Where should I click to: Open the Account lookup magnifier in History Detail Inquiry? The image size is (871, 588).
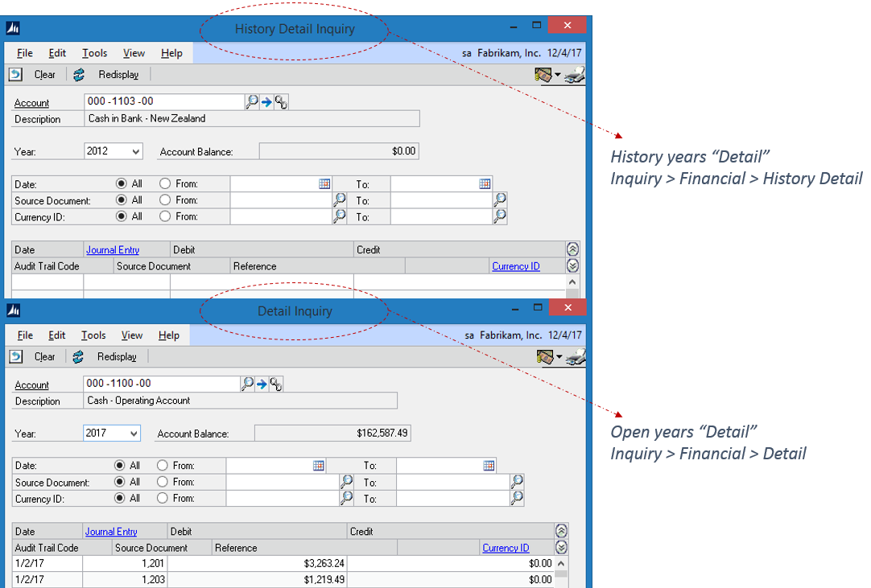tap(250, 102)
